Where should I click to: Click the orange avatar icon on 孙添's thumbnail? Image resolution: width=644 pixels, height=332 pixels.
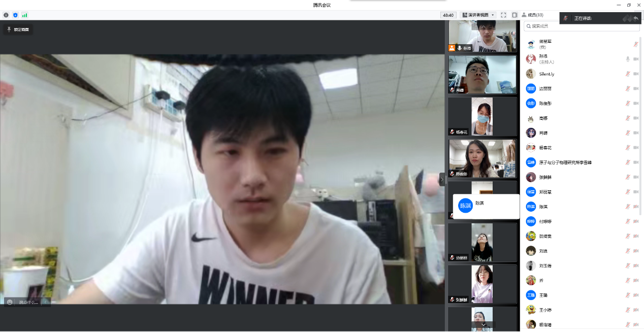tap(452, 48)
